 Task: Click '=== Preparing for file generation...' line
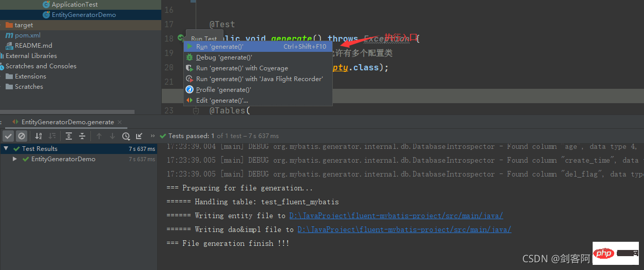coord(239,188)
